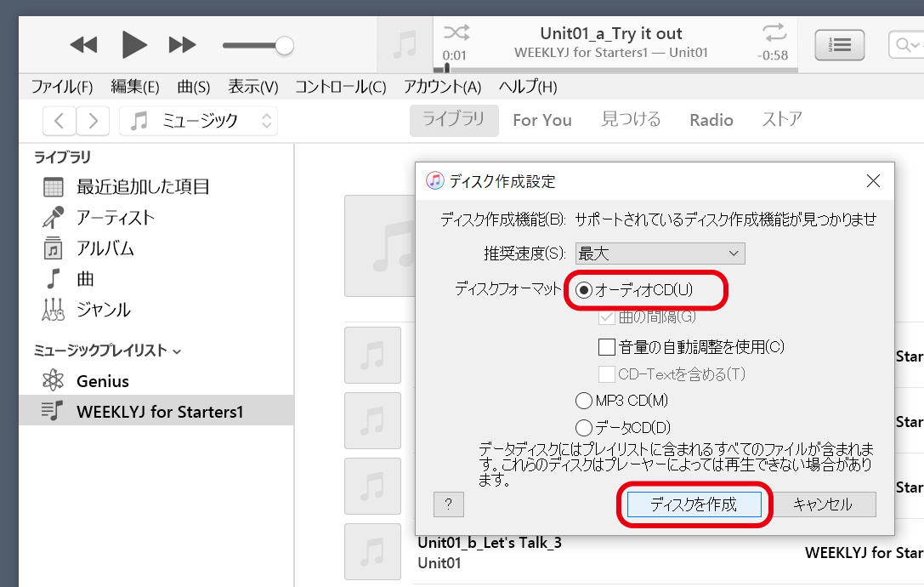The image size is (924, 587).
Task: Click the playlist icon beside WEEKLYJ
Action: 52,411
